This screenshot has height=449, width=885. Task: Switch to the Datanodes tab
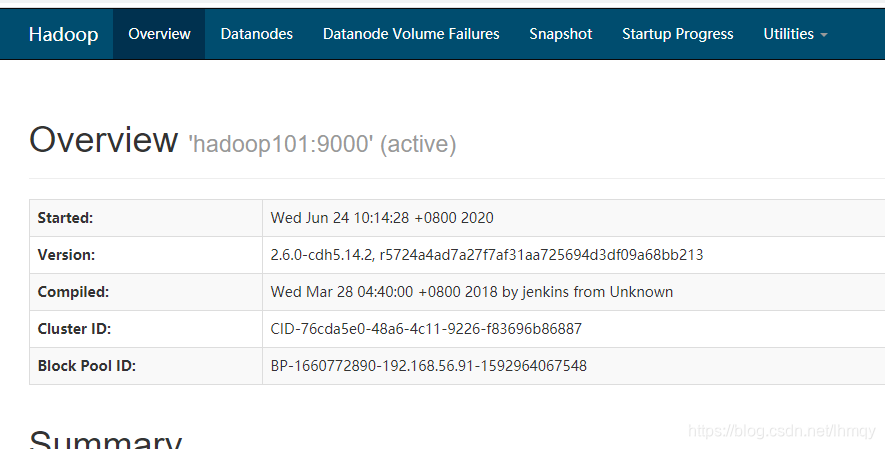257,34
